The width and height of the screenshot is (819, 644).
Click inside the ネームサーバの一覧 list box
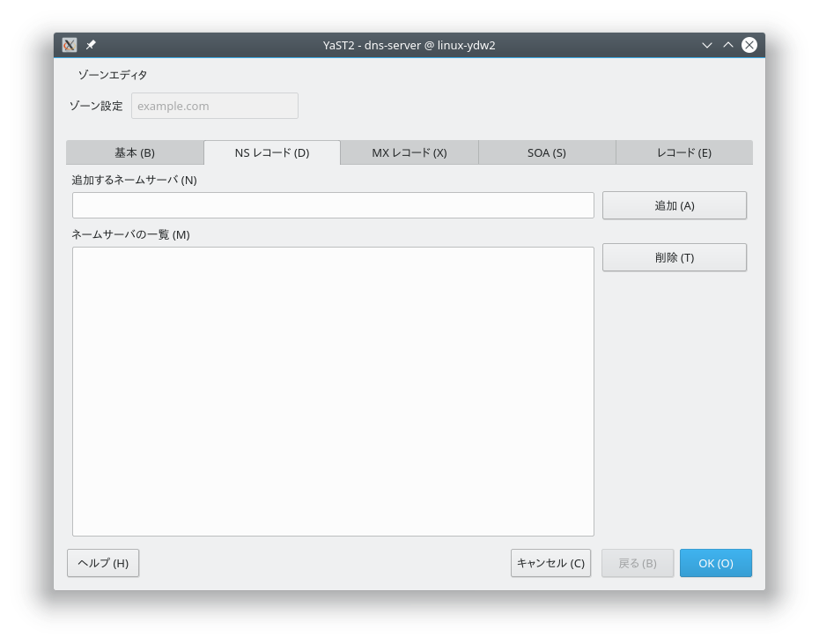pos(333,391)
